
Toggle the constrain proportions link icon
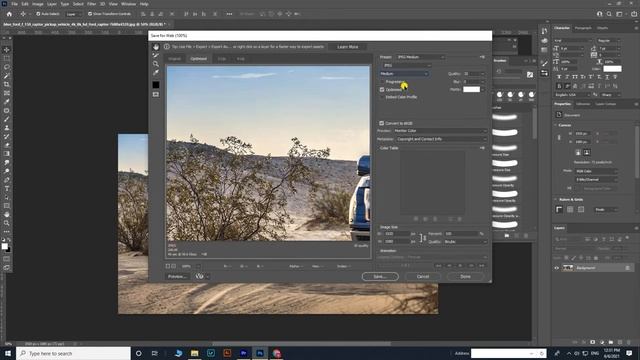[422, 238]
